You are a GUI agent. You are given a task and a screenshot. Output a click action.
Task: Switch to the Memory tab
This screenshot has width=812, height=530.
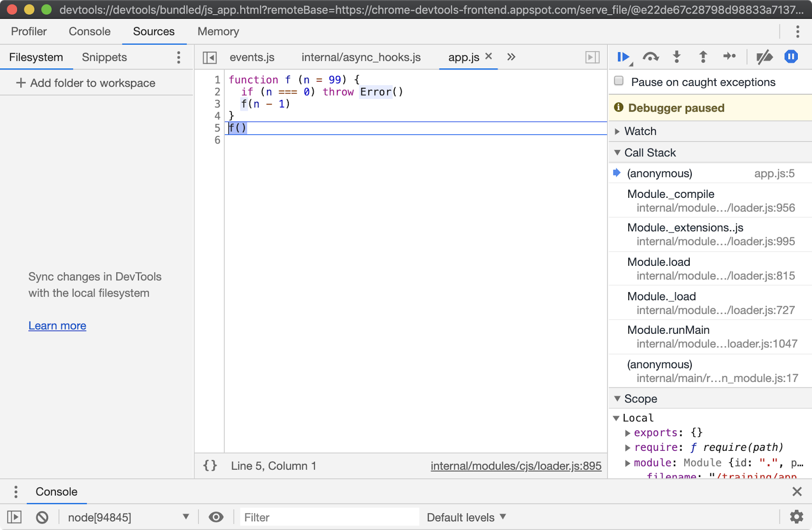218,31
